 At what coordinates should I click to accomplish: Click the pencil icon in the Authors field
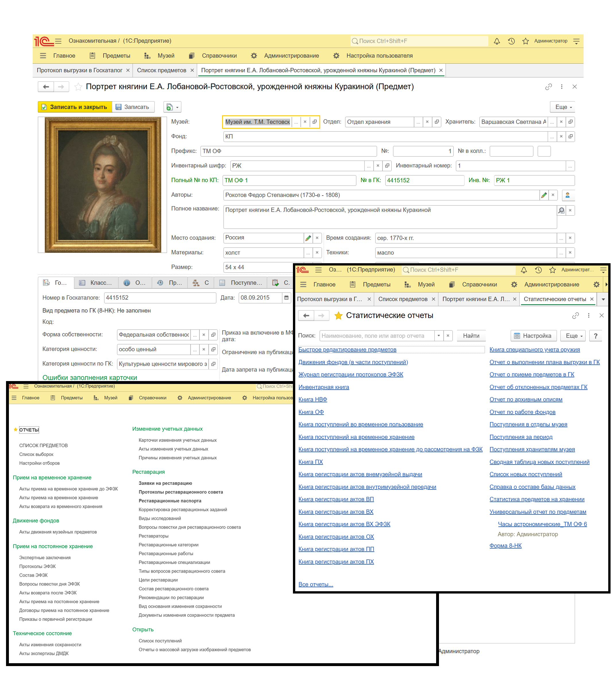(x=544, y=195)
